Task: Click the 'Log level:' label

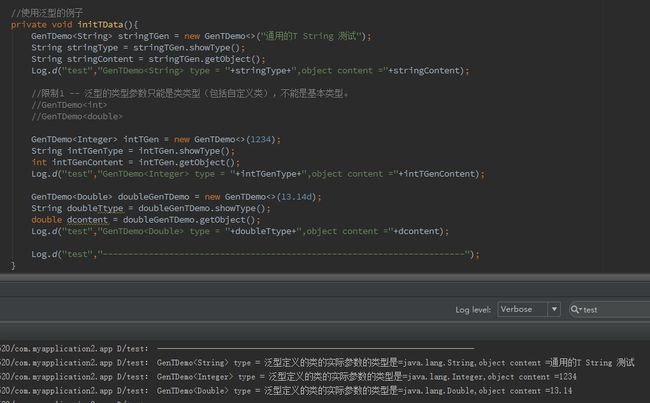Action: (x=473, y=310)
